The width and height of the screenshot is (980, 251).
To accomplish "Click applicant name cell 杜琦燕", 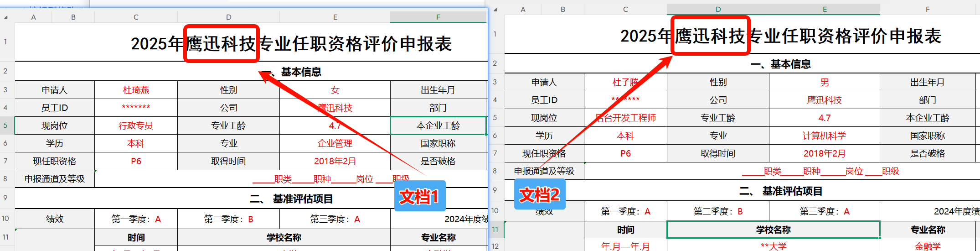I will [x=136, y=90].
